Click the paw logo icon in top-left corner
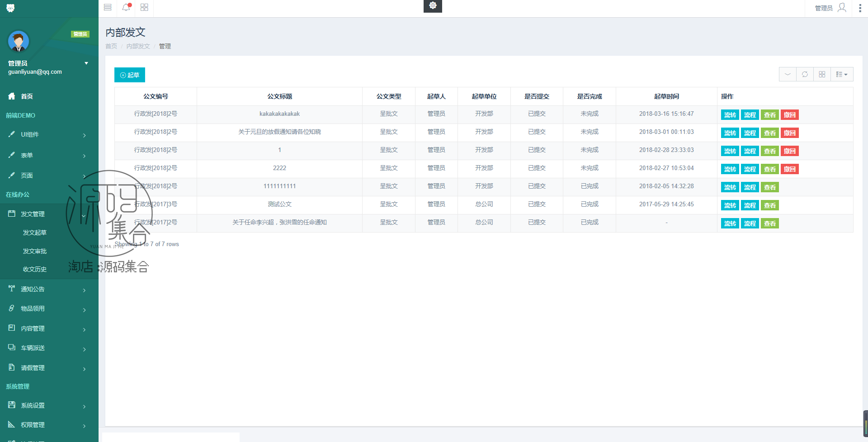This screenshot has height=442, width=868. click(x=10, y=8)
